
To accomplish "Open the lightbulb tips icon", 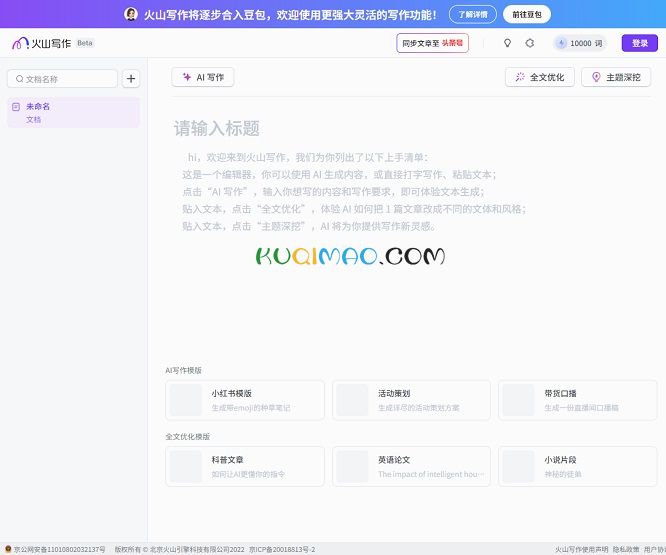I will tap(507, 43).
